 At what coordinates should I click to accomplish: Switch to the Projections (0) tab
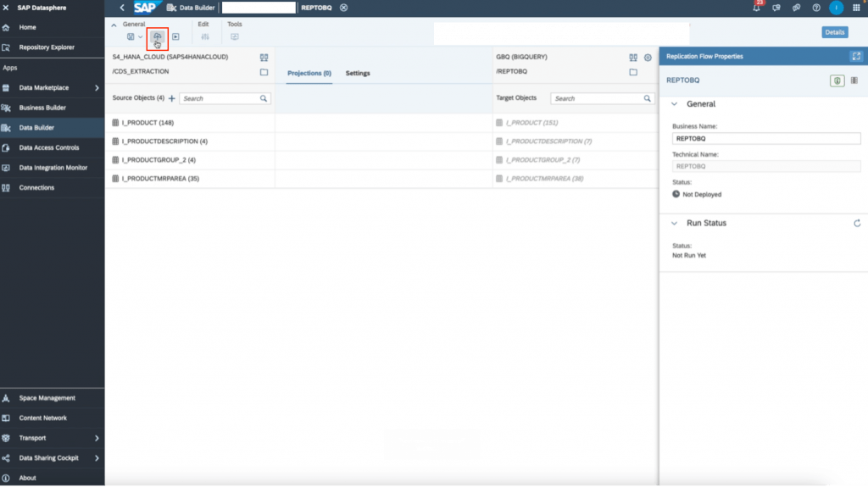pyautogui.click(x=309, y=73)
